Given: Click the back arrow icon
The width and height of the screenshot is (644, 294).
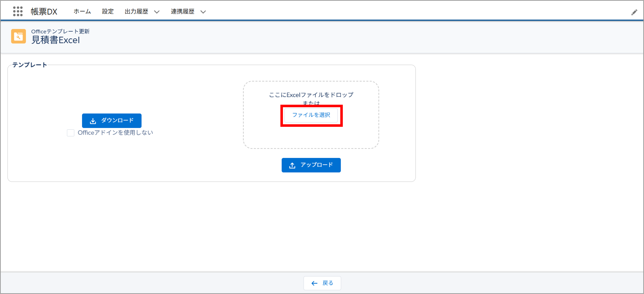Looking at the screenshot, I should [x=314, y=283].
